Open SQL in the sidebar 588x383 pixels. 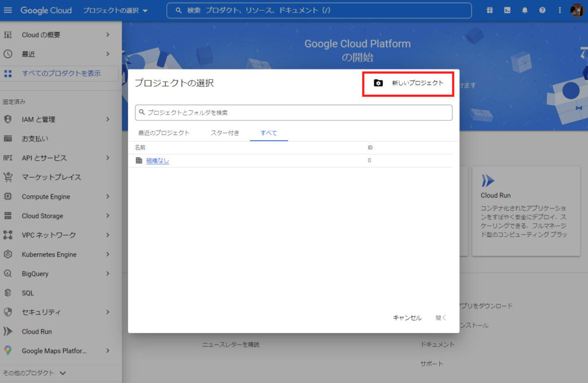pyautogui.click(x=28, y=293)
